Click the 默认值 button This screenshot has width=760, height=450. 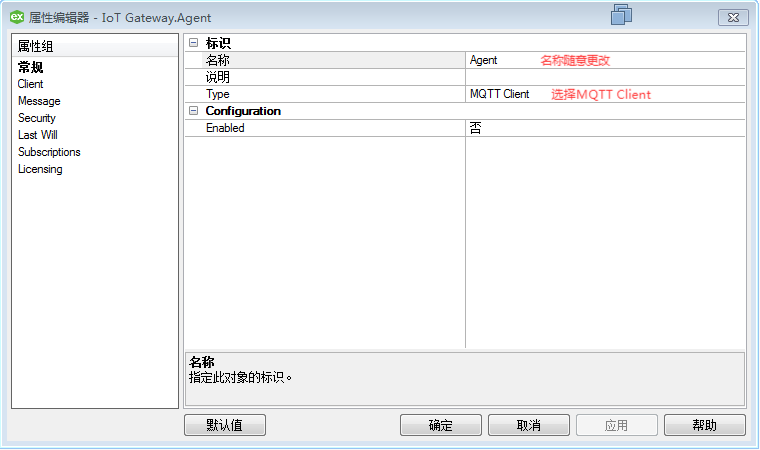click(x=225, y=425)
